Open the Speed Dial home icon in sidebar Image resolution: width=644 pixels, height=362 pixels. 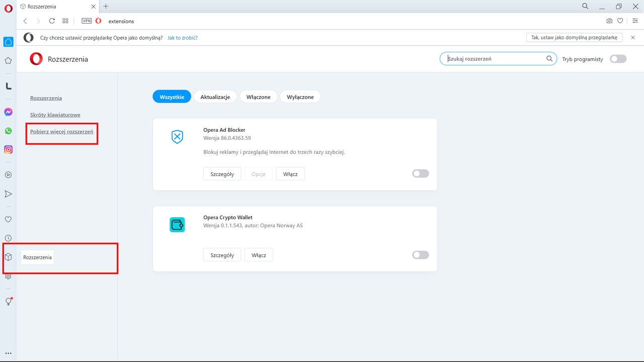click(x=8, y=42)
